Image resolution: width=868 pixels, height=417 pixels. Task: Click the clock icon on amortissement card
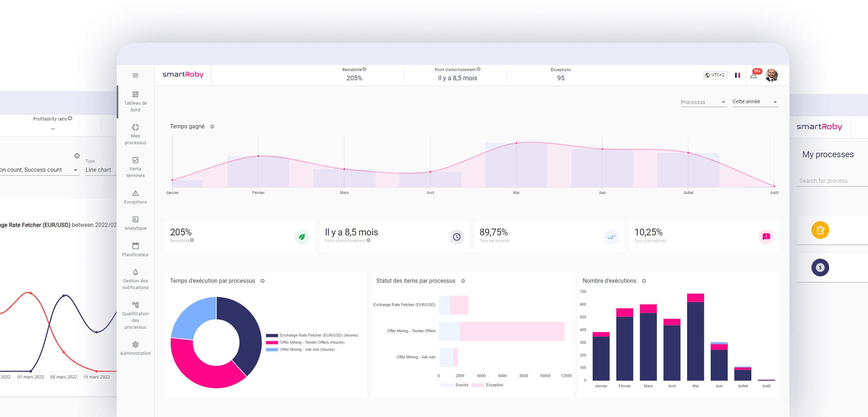pos(457,237)
